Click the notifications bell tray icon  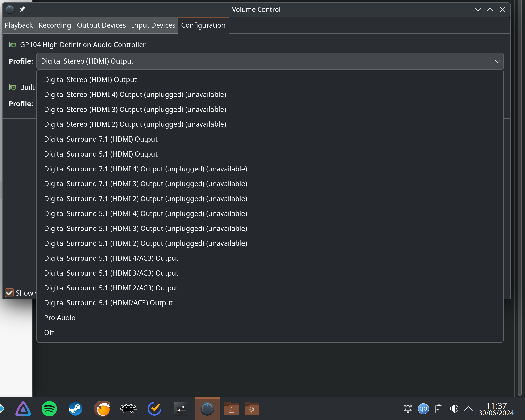click(x=408, y=409)
